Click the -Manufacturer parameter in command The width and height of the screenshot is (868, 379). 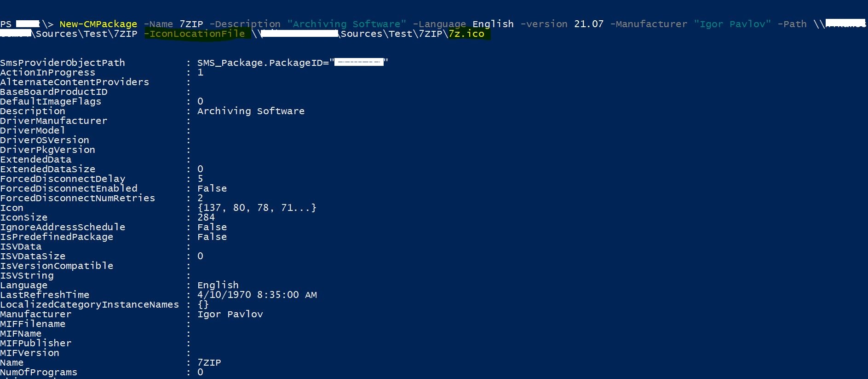pos(649,24)
